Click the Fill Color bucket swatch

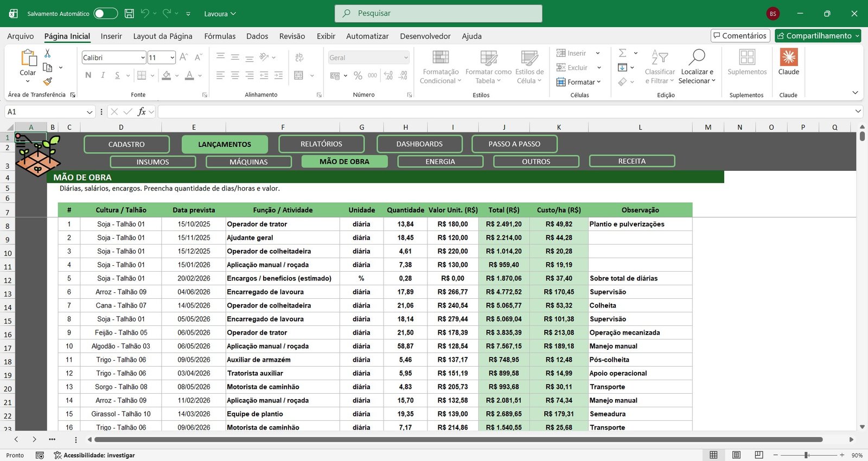[167, 75]
